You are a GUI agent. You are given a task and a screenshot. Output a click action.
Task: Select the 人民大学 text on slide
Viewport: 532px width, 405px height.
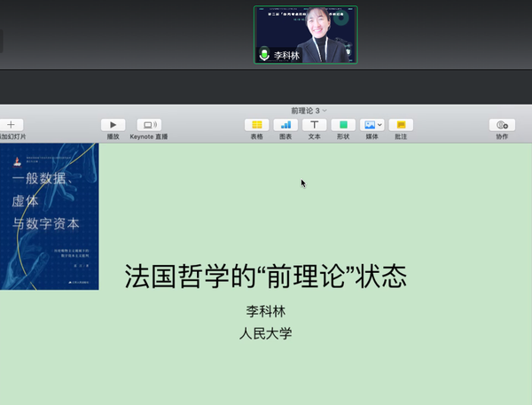pyautogui.click(x=265, y=333)
